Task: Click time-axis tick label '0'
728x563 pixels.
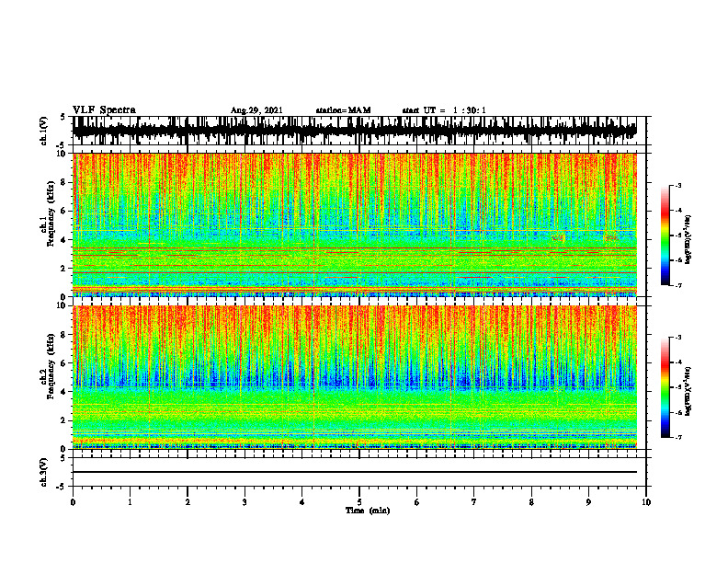Action: point(73,502)
